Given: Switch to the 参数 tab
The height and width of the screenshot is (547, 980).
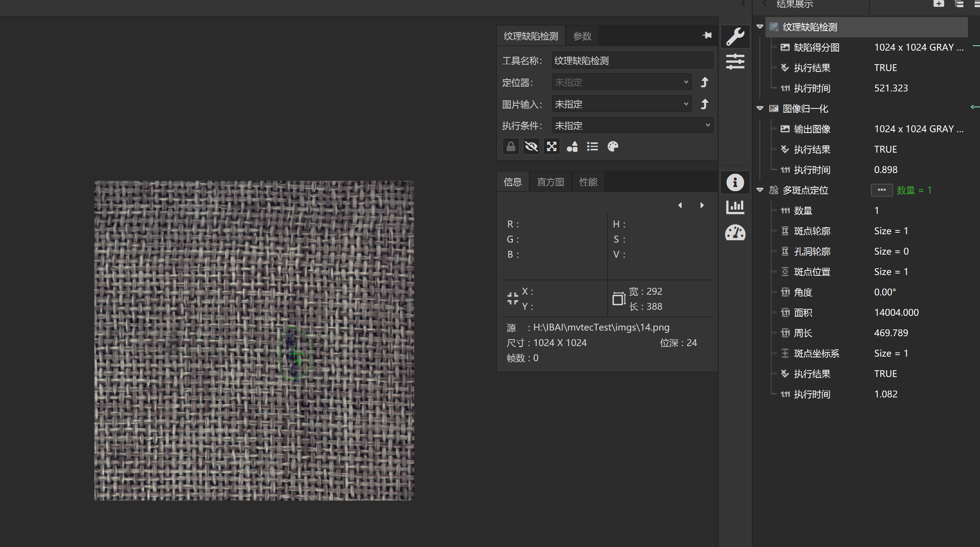Looking at the screenshot, I should tap(582, 36).
